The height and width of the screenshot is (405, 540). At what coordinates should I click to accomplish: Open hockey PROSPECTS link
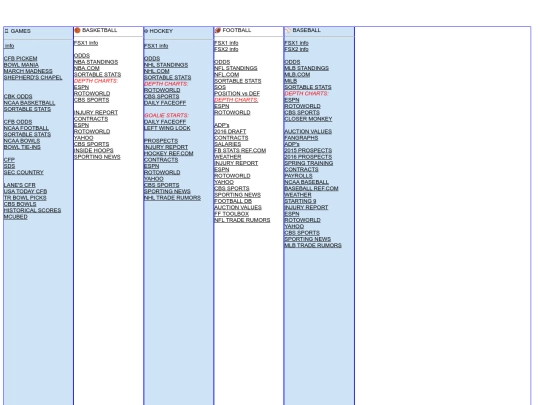(161, 141)
